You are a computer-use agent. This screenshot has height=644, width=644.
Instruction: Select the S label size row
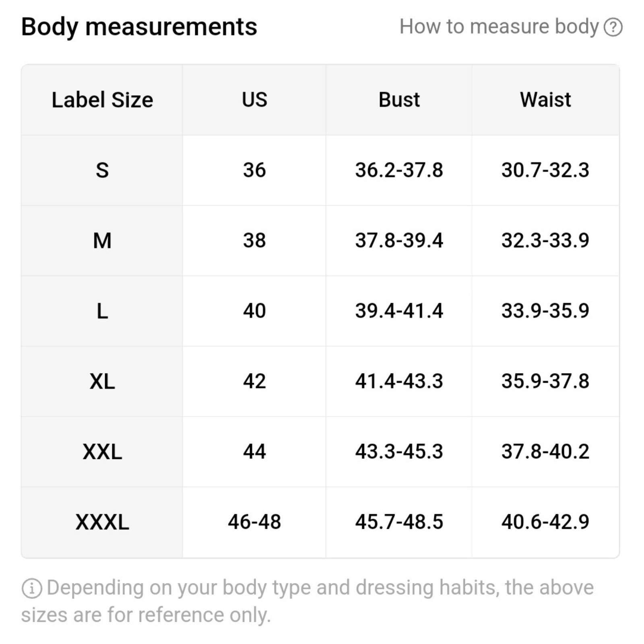click(x=320, y=170)
